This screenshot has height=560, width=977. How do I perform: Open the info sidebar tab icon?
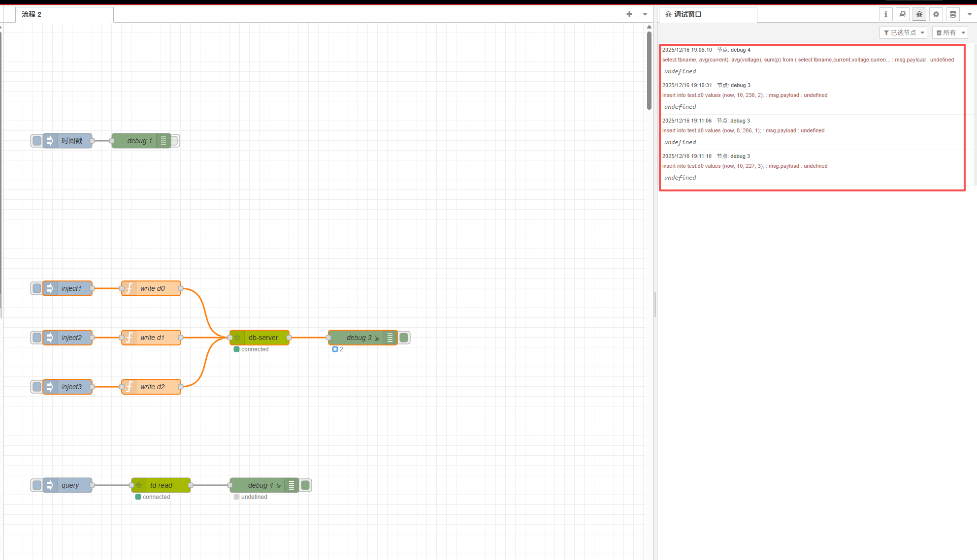coord(885,14)
